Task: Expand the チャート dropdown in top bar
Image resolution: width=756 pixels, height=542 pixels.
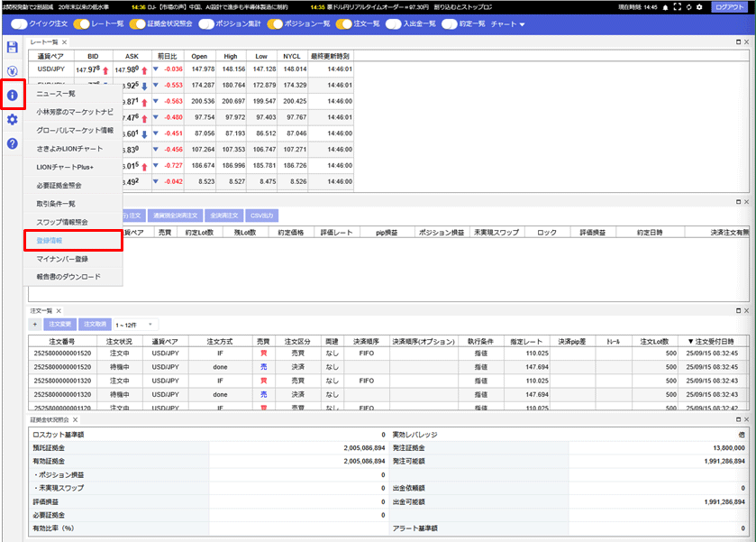Action: (508, 23)
